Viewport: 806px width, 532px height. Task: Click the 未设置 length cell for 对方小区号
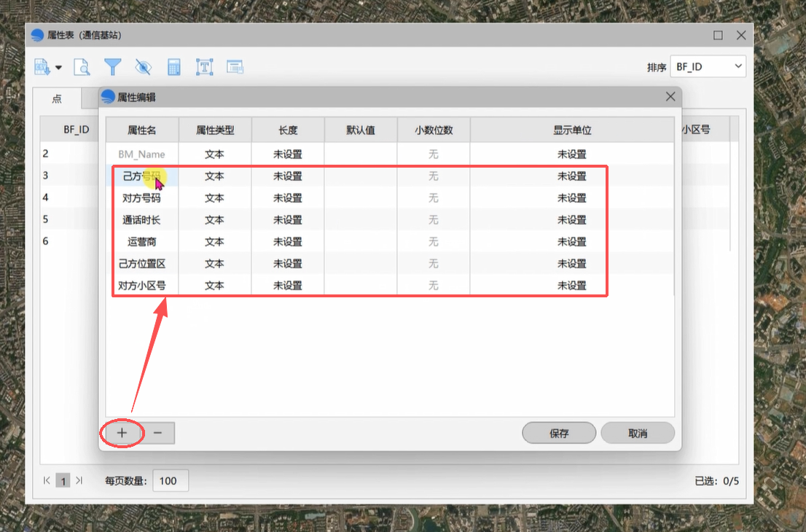pos(288,285)
